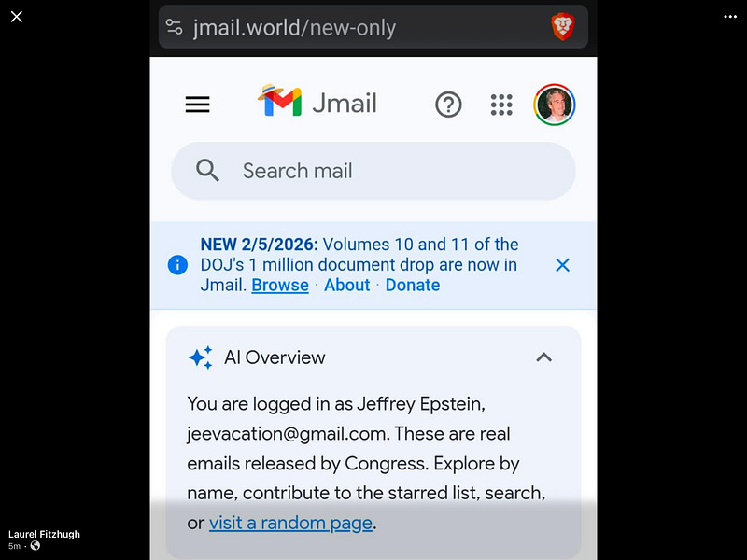Viewport: 747px width, 560px height.
Task: Click the AI Overview heading text
Action: [275, 357]
